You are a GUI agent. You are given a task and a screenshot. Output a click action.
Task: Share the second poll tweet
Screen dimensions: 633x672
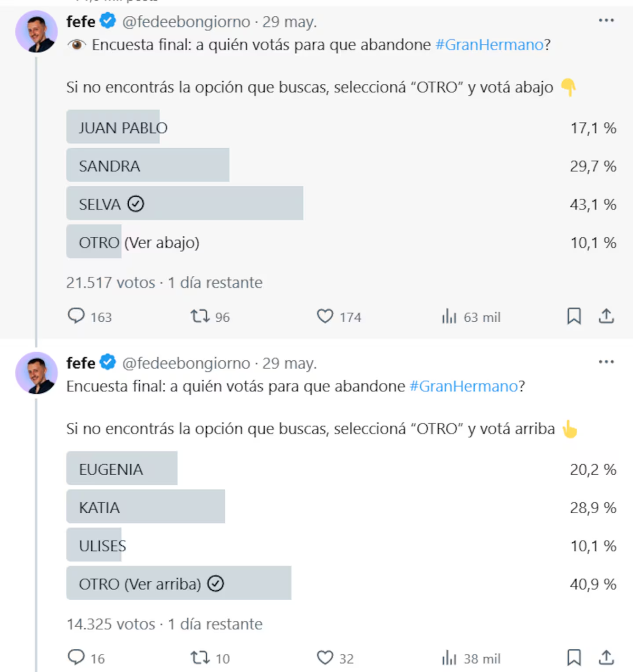tap(607, 658)
